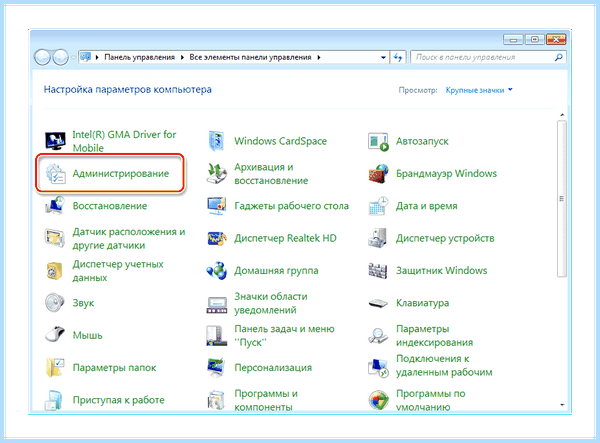Open the Мышь link
Image resolution: width=600 pixels, height=443 pixels.
click(88, 336)
